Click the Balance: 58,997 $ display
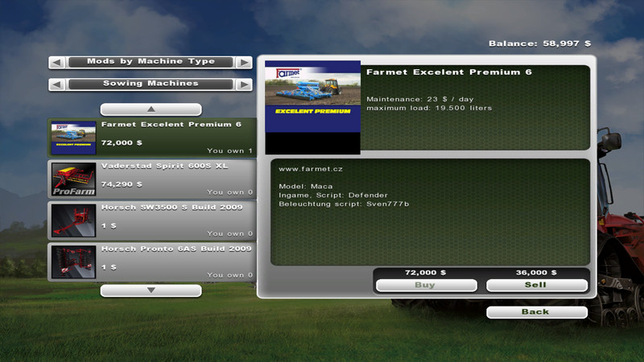 539,43
